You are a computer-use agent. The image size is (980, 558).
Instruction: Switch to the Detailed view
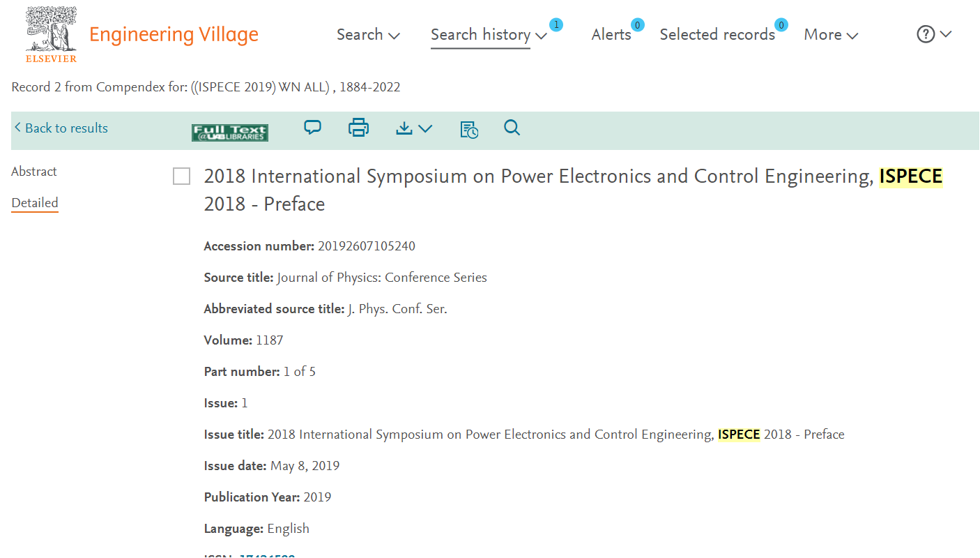coord(35,203)
